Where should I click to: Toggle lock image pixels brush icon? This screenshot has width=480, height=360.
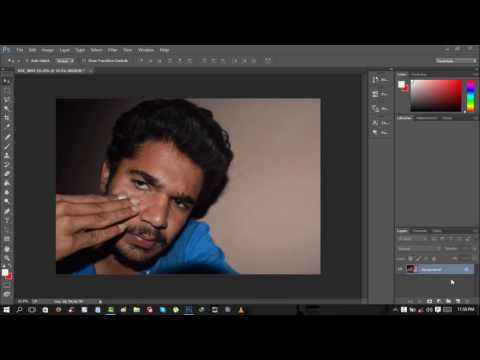coord(418,259)
